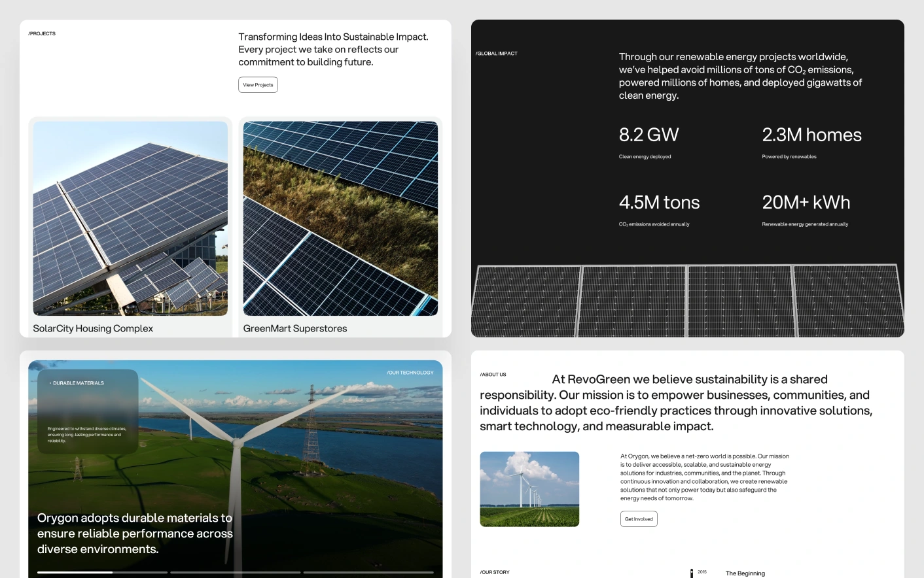This screenshot has width=924, height=578.
Task: Click the /OUR TECHNOLOGY section label
Action: (x=410, y=373)
